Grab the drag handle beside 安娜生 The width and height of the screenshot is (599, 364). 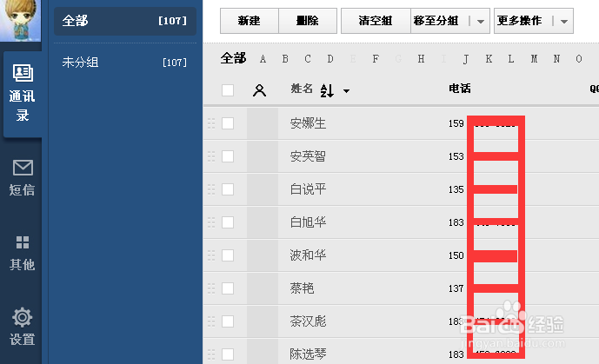(x=210, y=123)
